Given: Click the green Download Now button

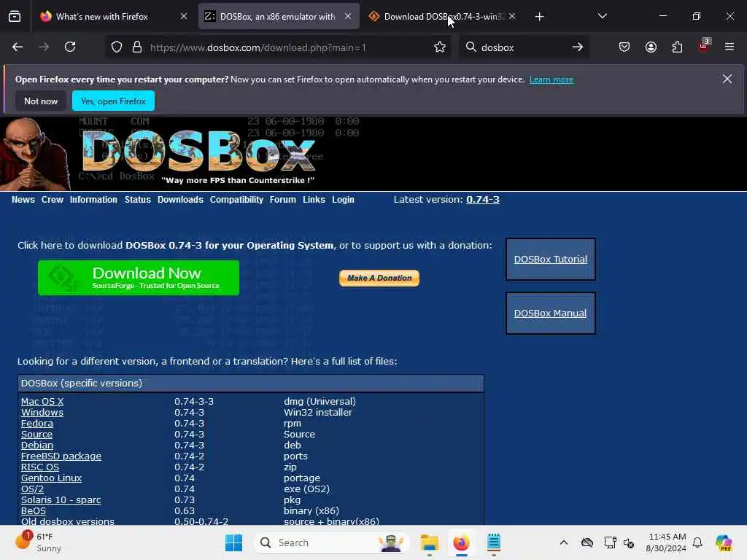Looking at the screenshot, I should coord(139,278).
